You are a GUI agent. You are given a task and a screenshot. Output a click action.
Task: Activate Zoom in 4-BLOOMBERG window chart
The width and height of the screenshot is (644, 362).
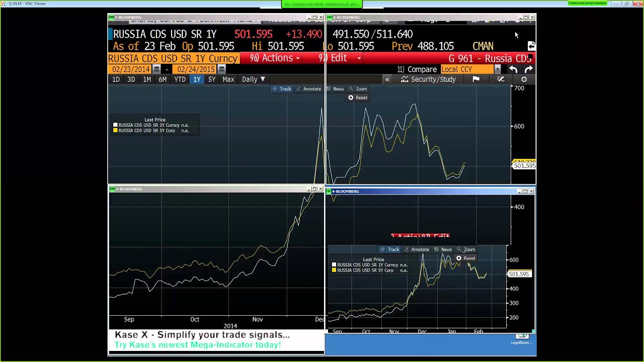click(466, 249)
